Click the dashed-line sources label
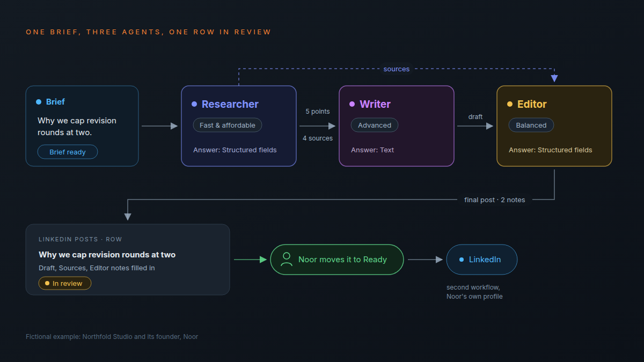This screenshot has width=644, height=362. pyautogui.click(x=397, y=69)
